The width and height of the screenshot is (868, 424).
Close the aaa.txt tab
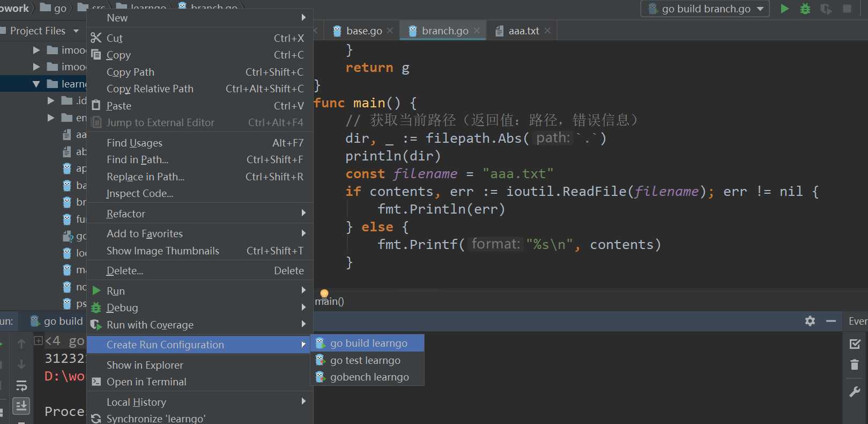click(547, 31)
